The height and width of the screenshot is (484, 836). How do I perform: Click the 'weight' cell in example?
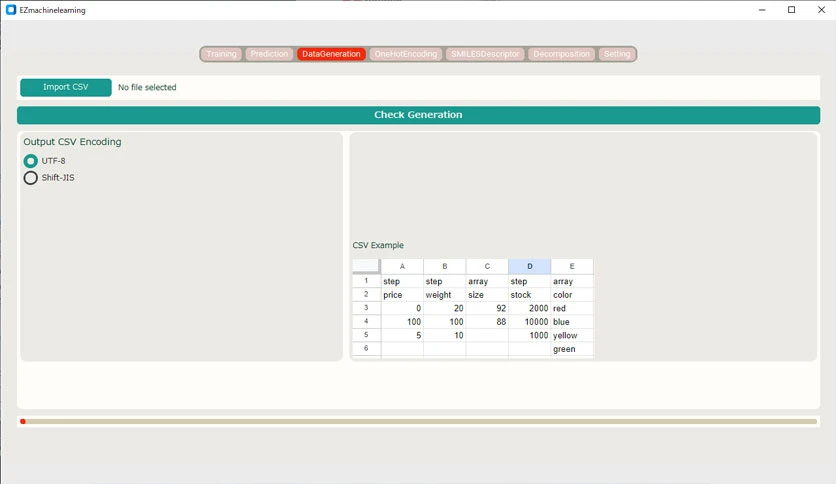[445, 295]
